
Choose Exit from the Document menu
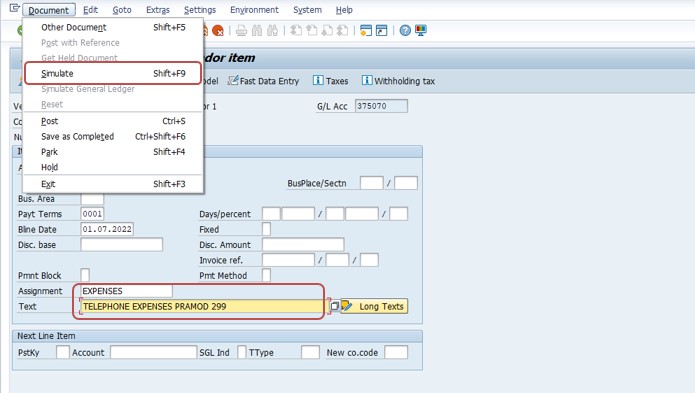[113, 184]
